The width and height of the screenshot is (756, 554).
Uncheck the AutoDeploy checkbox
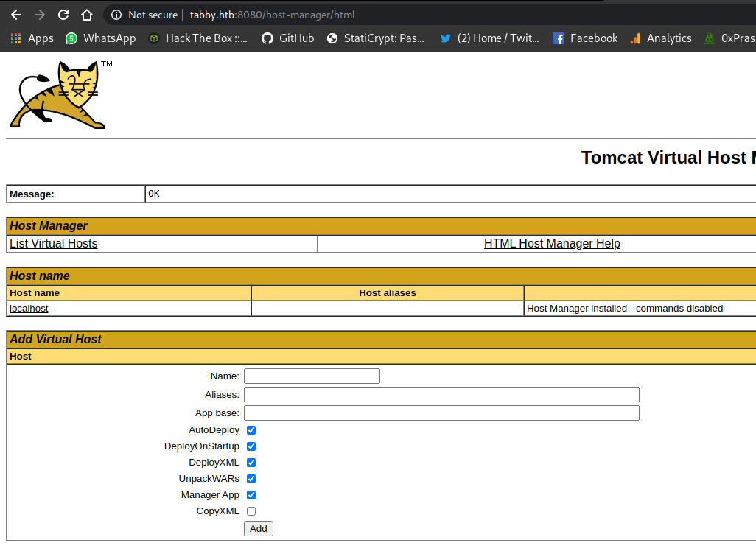click(251, 430)
